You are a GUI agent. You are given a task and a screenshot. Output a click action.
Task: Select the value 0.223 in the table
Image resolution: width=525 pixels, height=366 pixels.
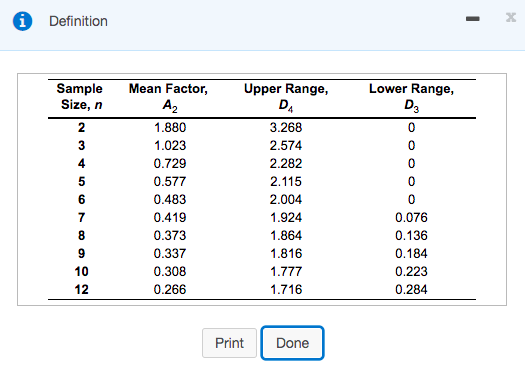(411, 272)
